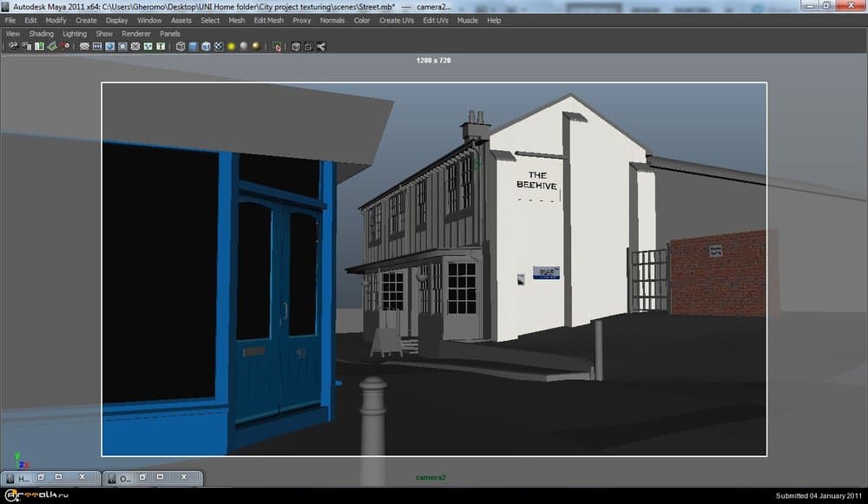868x504 pixels.
Task: Toggle the Safe Action overlay
Action: (148, 47)
